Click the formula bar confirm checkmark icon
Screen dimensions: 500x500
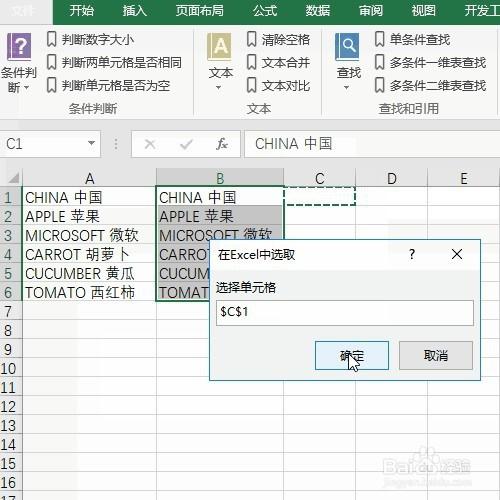point(186,144)
